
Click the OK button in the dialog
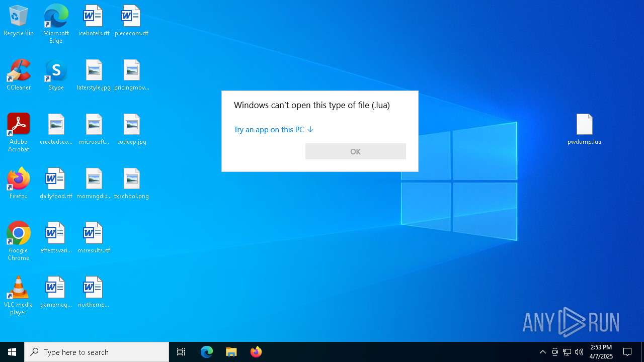tap(356, 151)
